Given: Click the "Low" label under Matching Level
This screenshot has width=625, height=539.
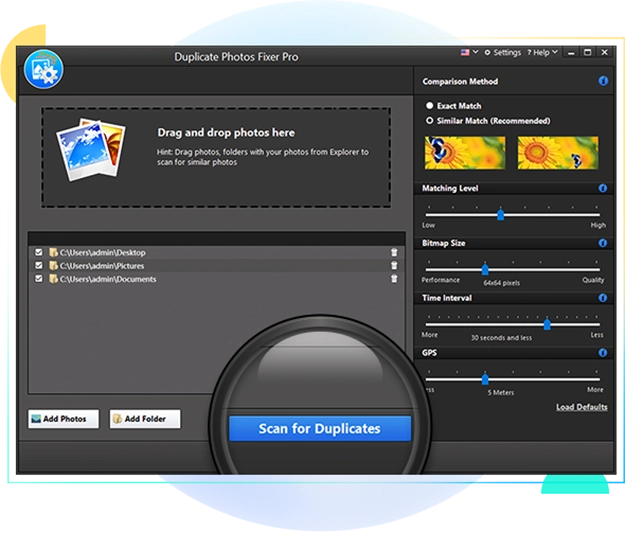Looking at the screenshot, I should pyautogui.click(x=428, y=225).
